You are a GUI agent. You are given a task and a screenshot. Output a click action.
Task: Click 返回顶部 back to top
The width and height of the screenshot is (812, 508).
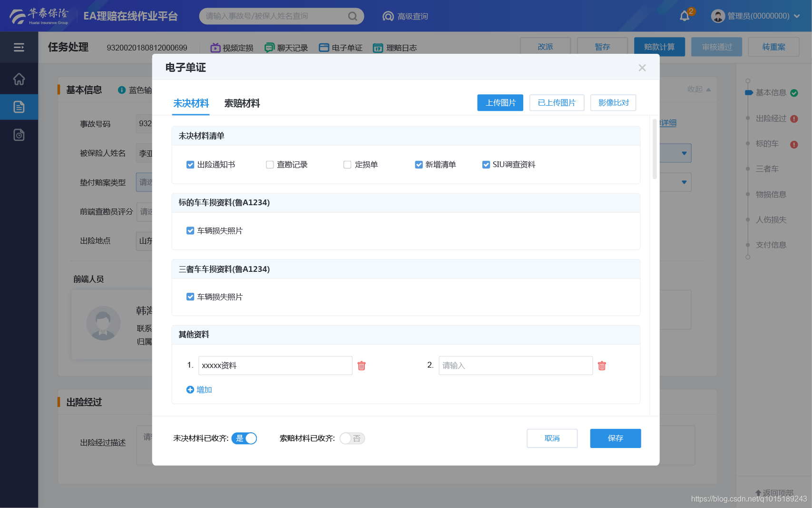click(x=774, y=493)
